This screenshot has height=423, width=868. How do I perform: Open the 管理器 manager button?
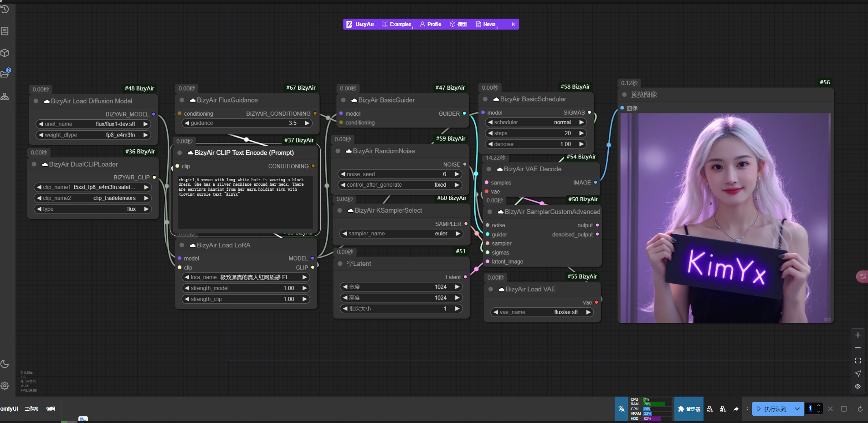coord(689,409)
